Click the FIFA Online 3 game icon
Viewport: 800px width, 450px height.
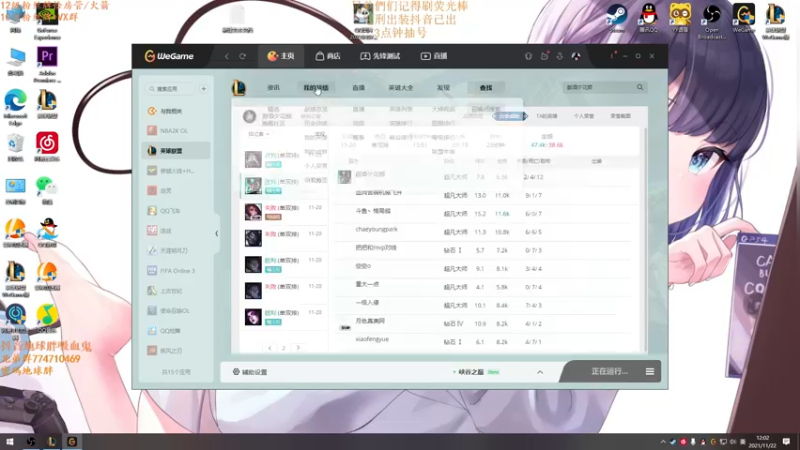[152, 271]
